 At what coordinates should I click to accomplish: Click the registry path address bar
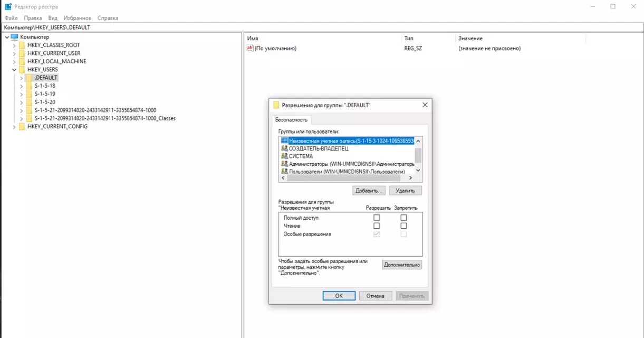click(322, 27)
